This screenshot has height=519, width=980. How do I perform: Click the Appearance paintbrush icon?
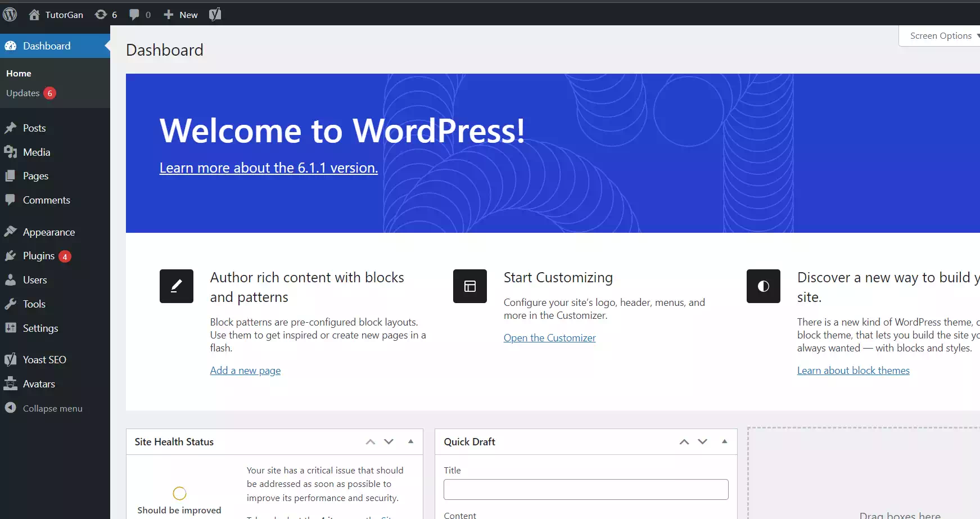[x=10, y=232]
